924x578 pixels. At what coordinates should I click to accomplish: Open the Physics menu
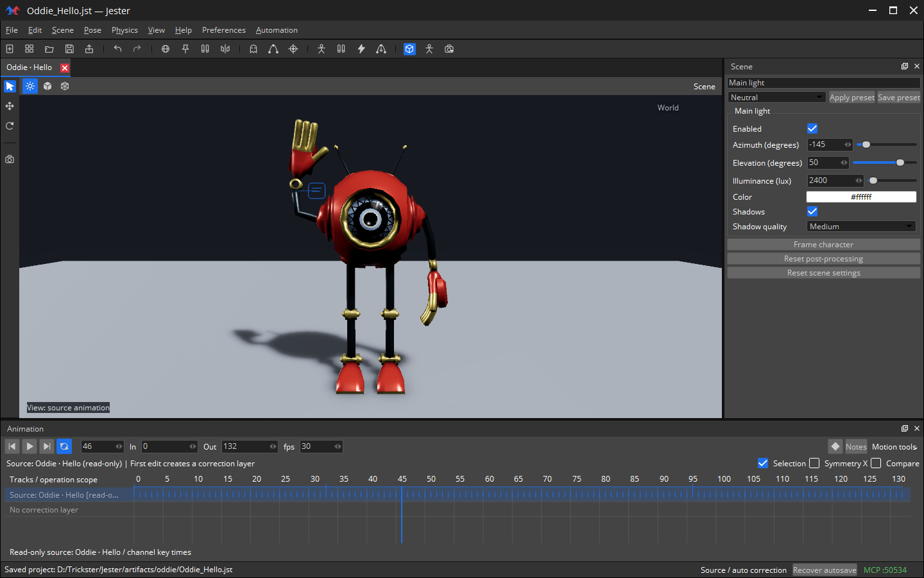(x=124, y=30)
